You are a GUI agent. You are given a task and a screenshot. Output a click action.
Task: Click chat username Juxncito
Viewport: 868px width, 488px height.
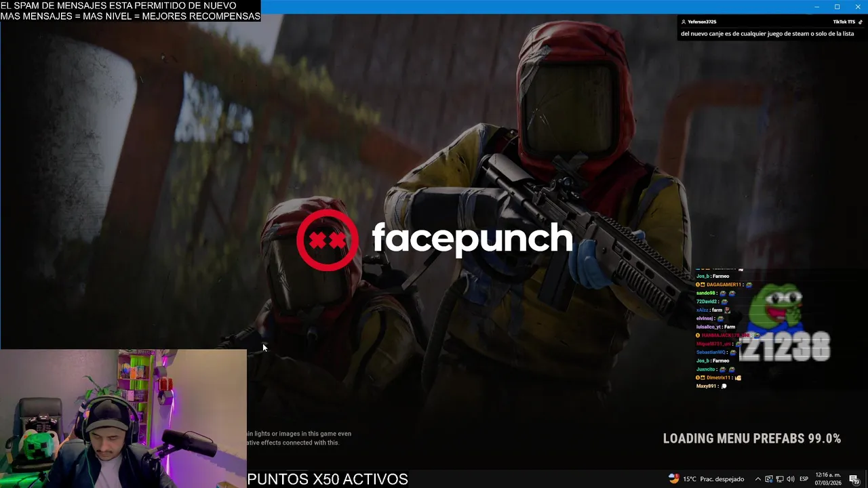[707, 369]
